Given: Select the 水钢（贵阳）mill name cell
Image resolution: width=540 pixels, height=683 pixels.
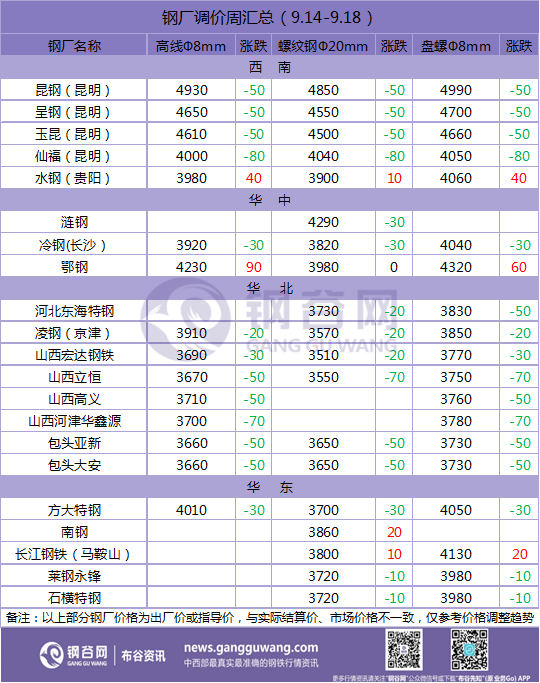Looking at the screenshot, I should pyautogui.click(x=74, y=178).
